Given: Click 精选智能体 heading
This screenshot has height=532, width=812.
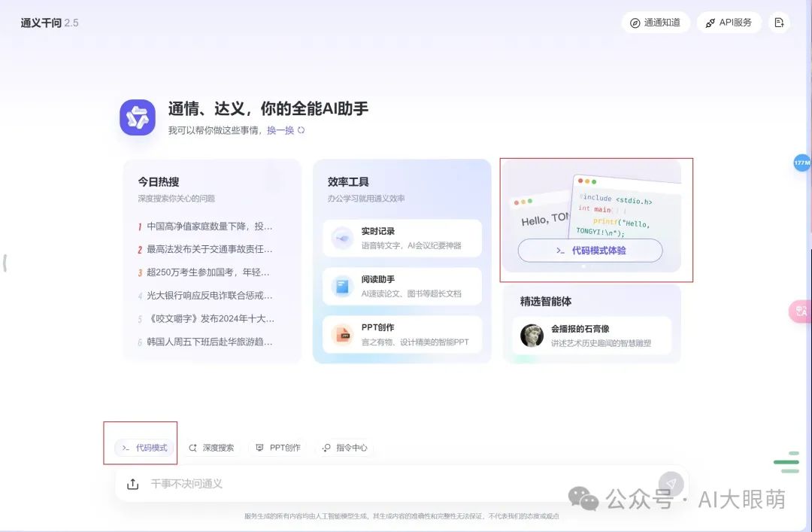Looking at the screenshot, I should pyautogui.click(x=546, y=301).
